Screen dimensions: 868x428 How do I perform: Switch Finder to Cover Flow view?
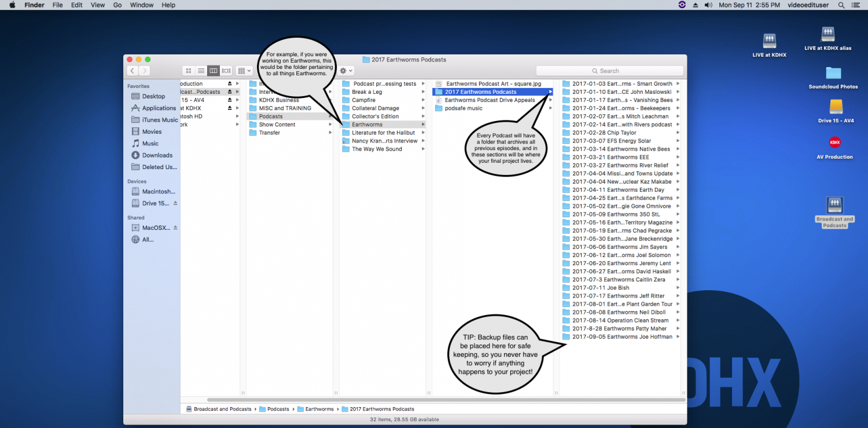pos(226,71)
